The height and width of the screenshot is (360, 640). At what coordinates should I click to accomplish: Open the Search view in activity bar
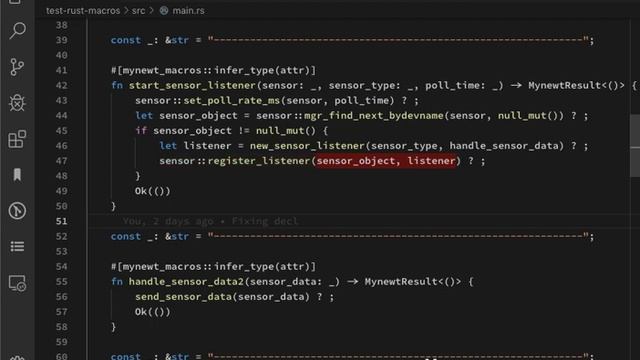click(x=17, y=31)
